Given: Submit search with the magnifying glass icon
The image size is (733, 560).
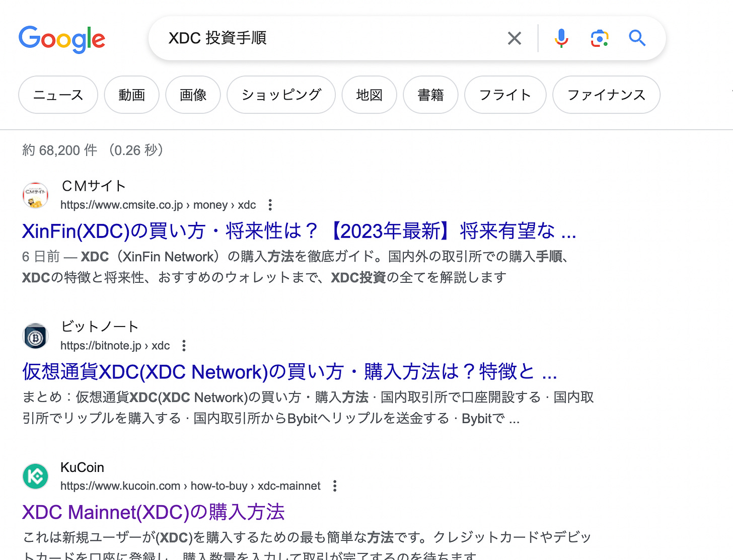Looking at the screenshot, I should coord(637,38).
